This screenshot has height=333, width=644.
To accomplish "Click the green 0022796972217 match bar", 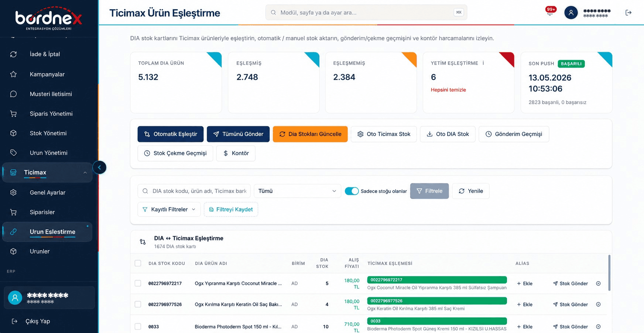I will (x=437, y=280).
